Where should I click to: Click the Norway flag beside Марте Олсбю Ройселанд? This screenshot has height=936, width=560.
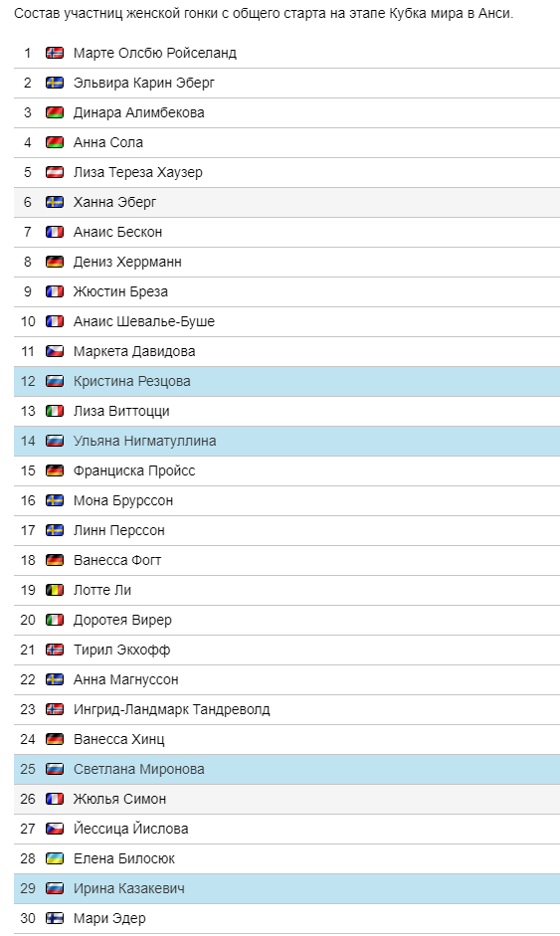pyautogui.click(x=55, y=53)
